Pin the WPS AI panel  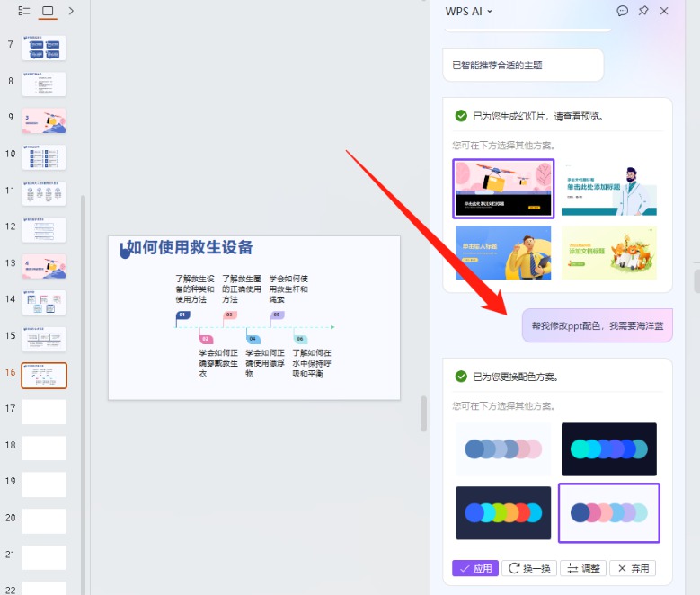click(643, 11)
